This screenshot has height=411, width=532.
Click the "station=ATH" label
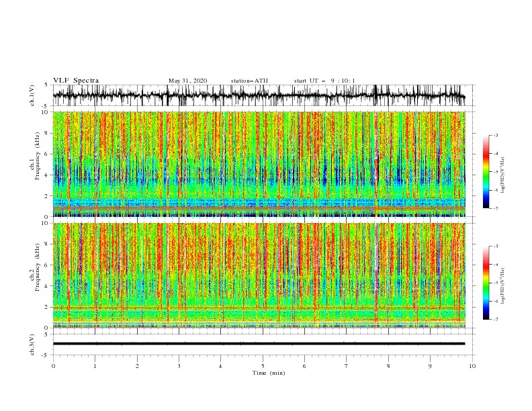(x=249, y=81)
